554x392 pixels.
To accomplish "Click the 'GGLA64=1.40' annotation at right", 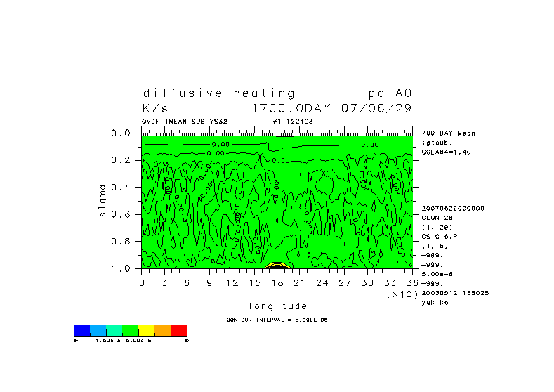I will click(446, 152).
